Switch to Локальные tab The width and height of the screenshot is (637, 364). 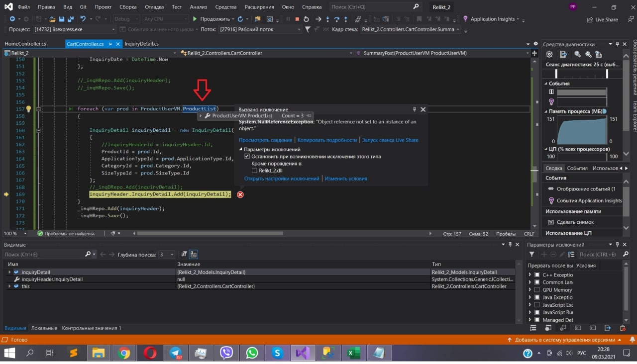pos(44,328)
